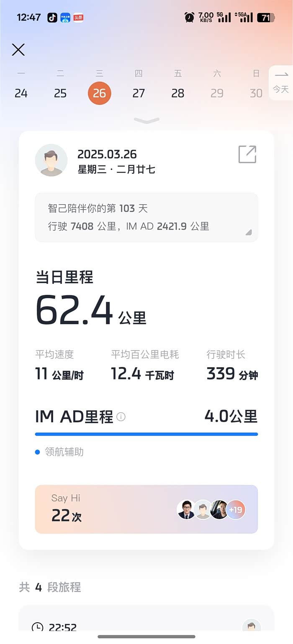This screenshot has height=644, width=293.
Task: Tap the 5GA signal strength icon
Action: coord(244,17)
